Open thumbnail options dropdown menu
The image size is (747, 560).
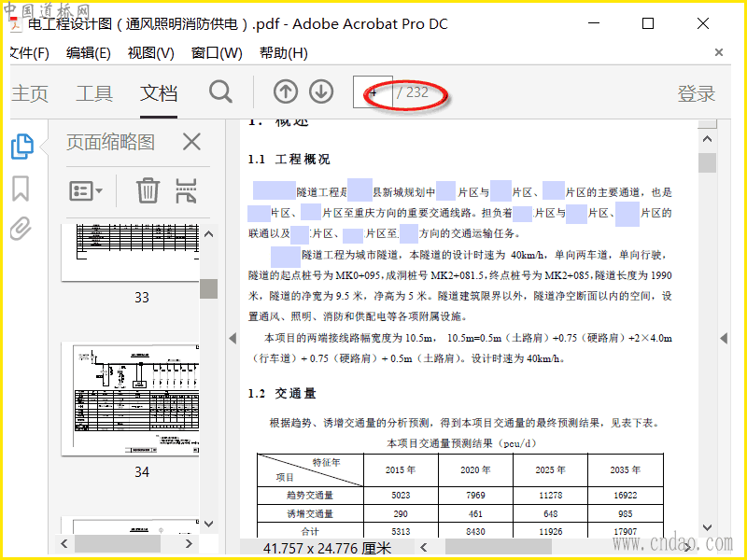tap(86, 191)
